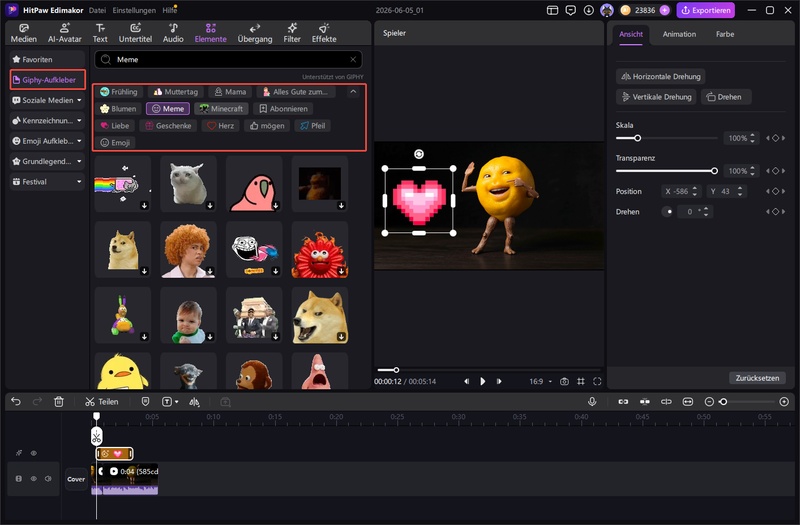Open the AI-Avatar panel
Viewport: 800px width, 525px height.
(64, 33)
